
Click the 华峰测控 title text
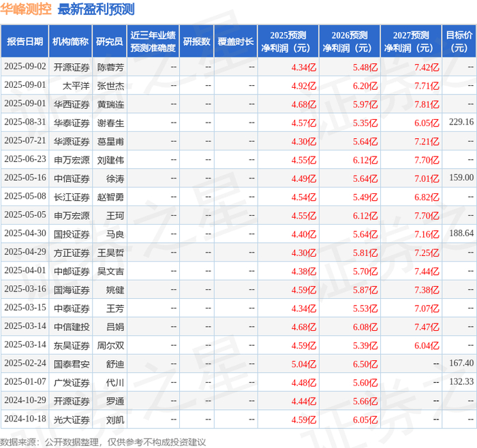point(26,10)
